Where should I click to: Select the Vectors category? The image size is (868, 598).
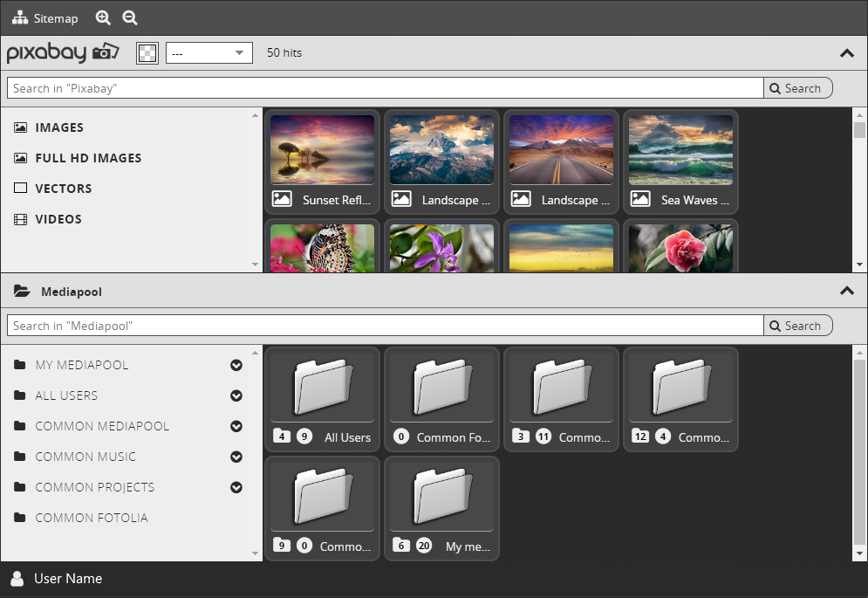pos(64,189)
